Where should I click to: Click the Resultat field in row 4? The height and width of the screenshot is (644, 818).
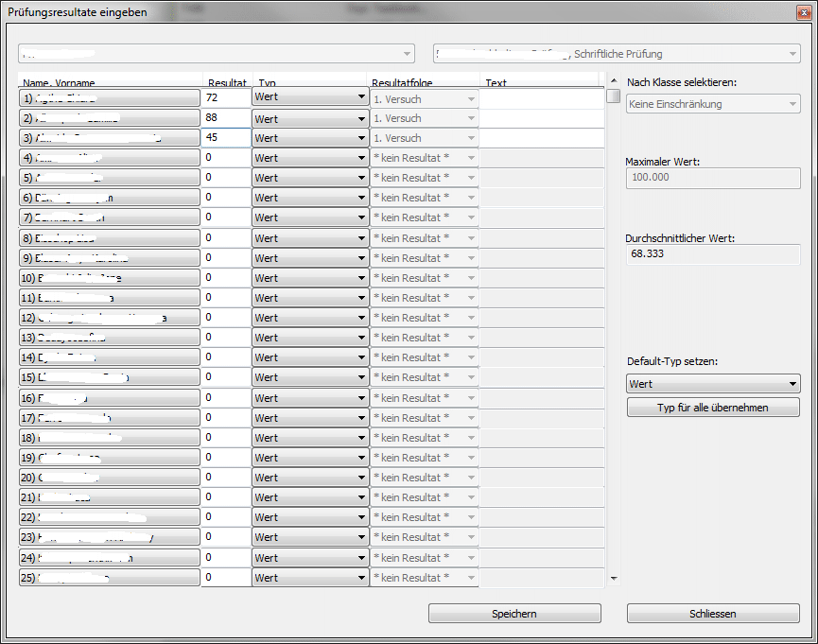[x=225, y=158]
